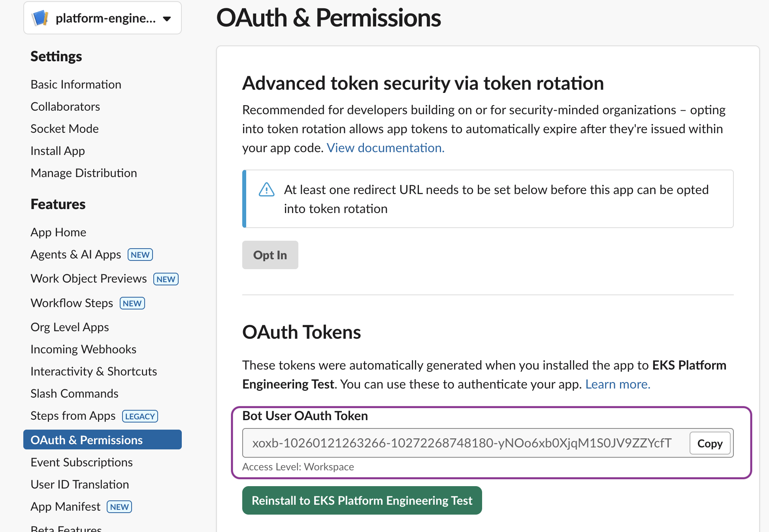769x532 pixels.
Task: Open User ID Translation page
Action: pos(79,484)
